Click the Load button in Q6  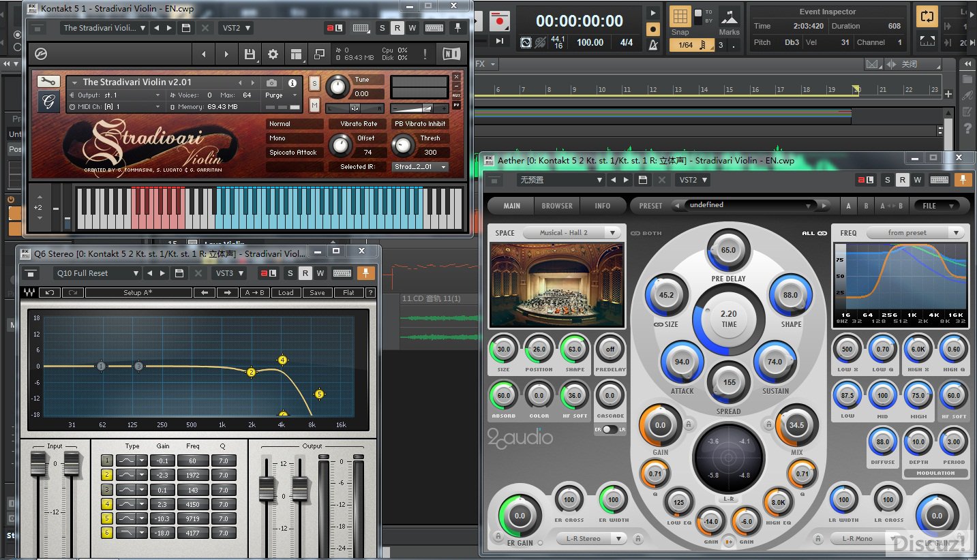pos(286,293)
